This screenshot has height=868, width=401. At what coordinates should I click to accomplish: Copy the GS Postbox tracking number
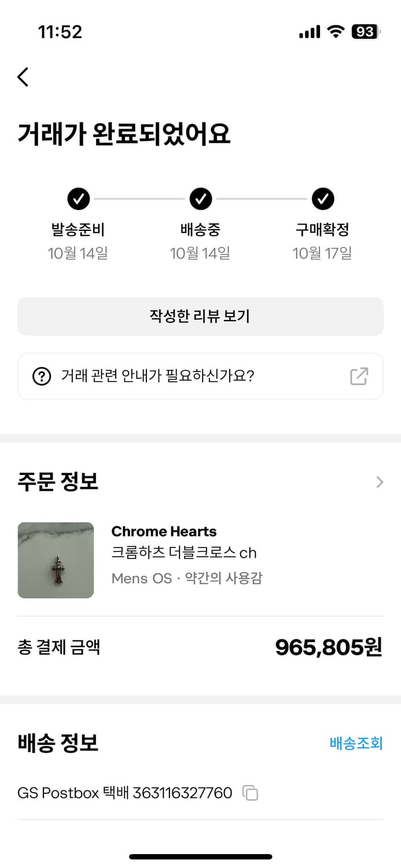tap(251, 793)
